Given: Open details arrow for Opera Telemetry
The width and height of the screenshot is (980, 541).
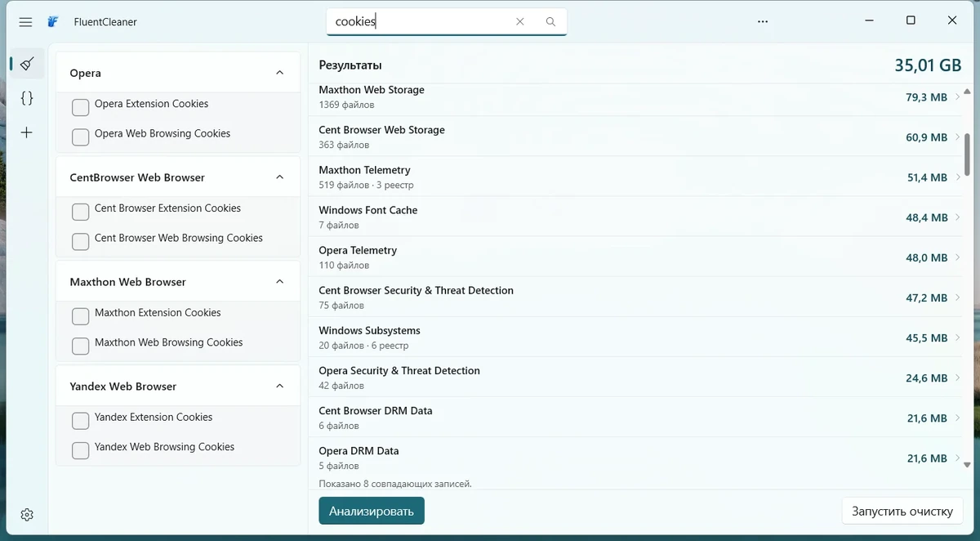Looking at the screenshot, I should click(x=958, y=257).
